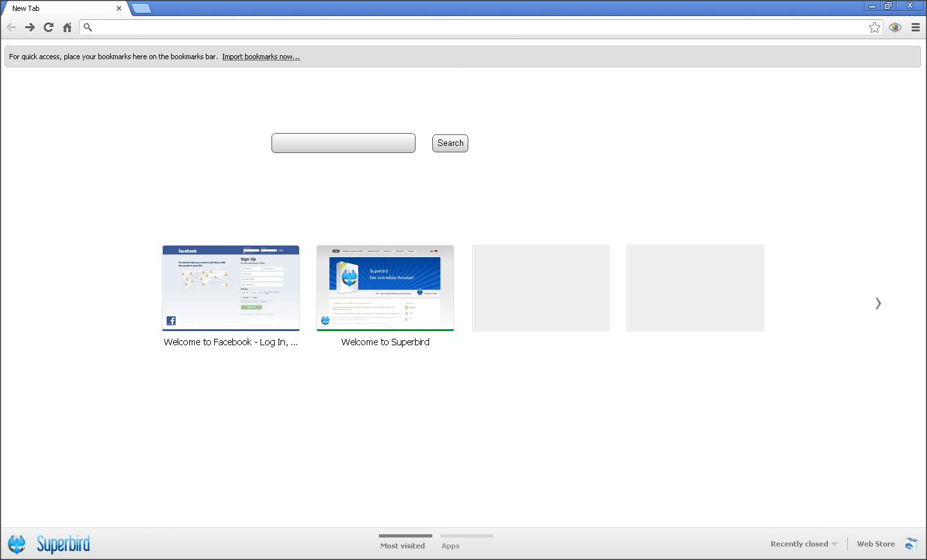
Task: Click the Search button
Action: (450, 143)
